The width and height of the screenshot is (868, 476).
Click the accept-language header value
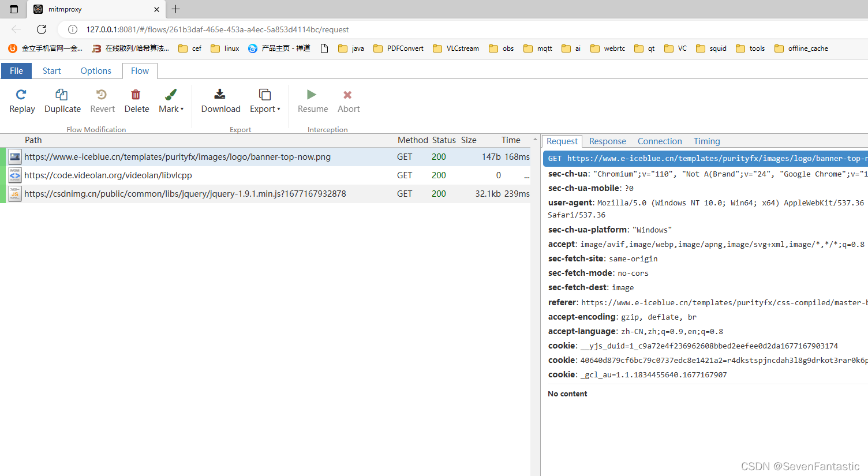[x=672, y=332]
